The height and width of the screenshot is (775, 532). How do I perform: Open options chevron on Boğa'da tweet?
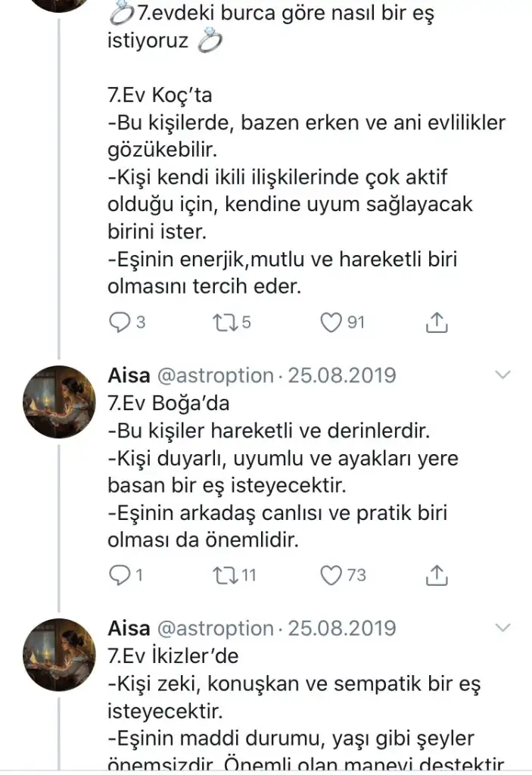(502, 375)
